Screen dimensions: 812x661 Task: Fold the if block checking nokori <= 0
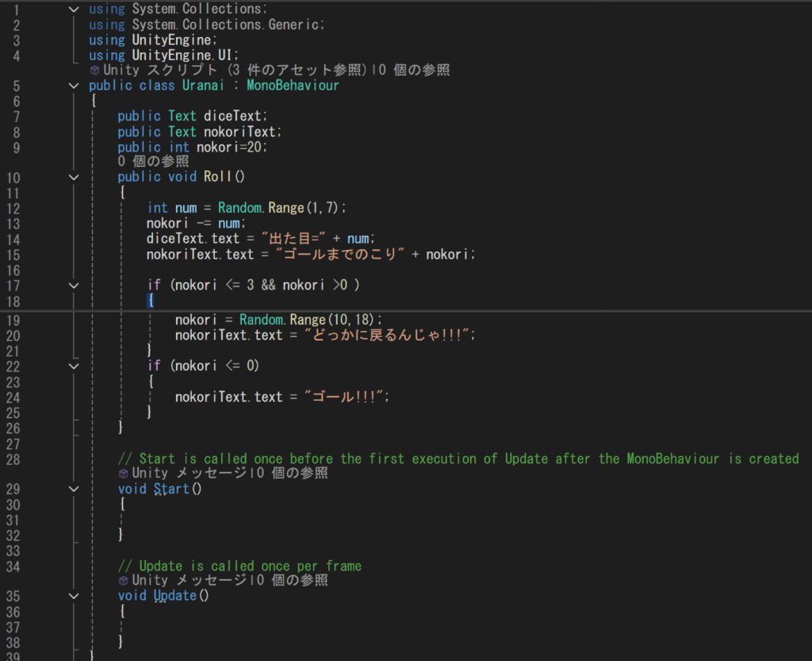point(74,366)
